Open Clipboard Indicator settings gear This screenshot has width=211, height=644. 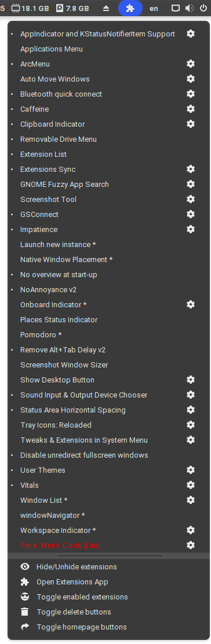pyautogui.click(x=191, y=124)
